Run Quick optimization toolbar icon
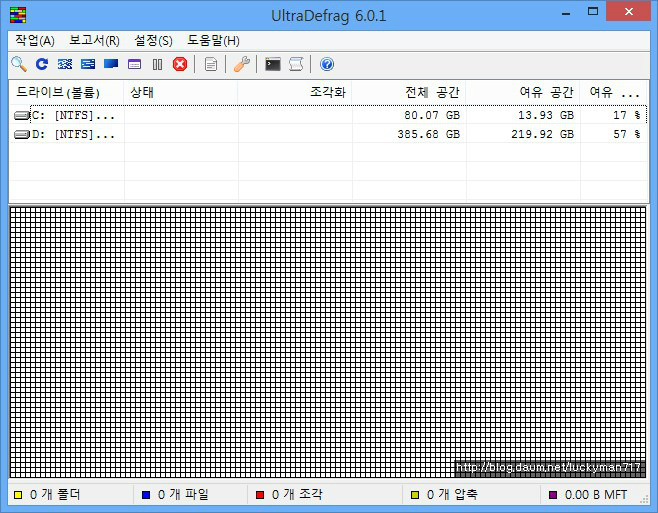This screenshot has height=513, width=658. click(x=88, y=64)
